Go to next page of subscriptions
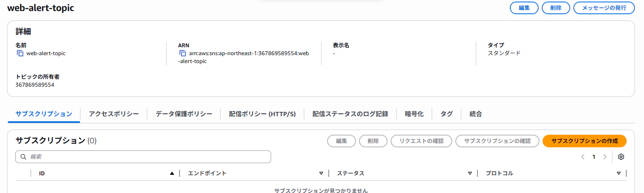 [x=605, y=157]
